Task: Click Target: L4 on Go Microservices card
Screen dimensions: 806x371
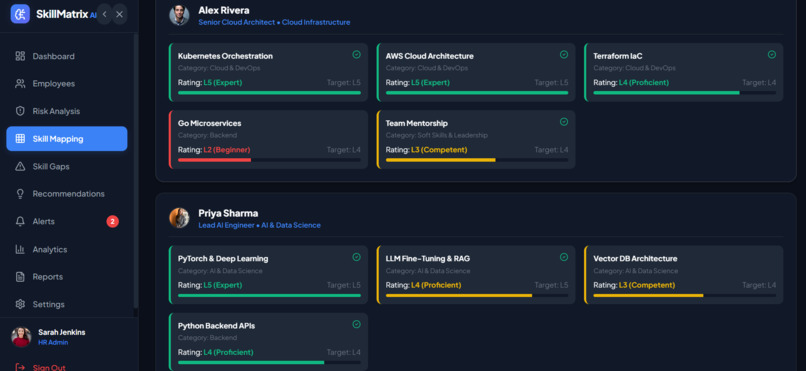Action: pos(343,150)
